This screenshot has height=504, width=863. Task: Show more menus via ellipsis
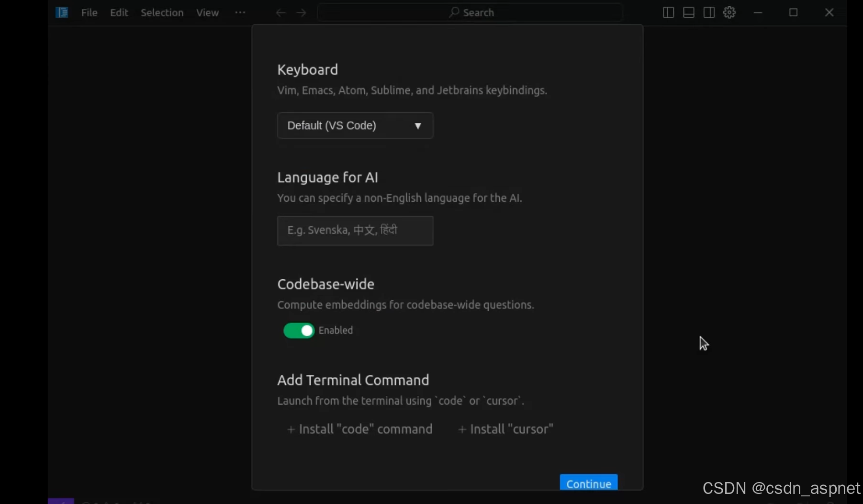[240, 12]
